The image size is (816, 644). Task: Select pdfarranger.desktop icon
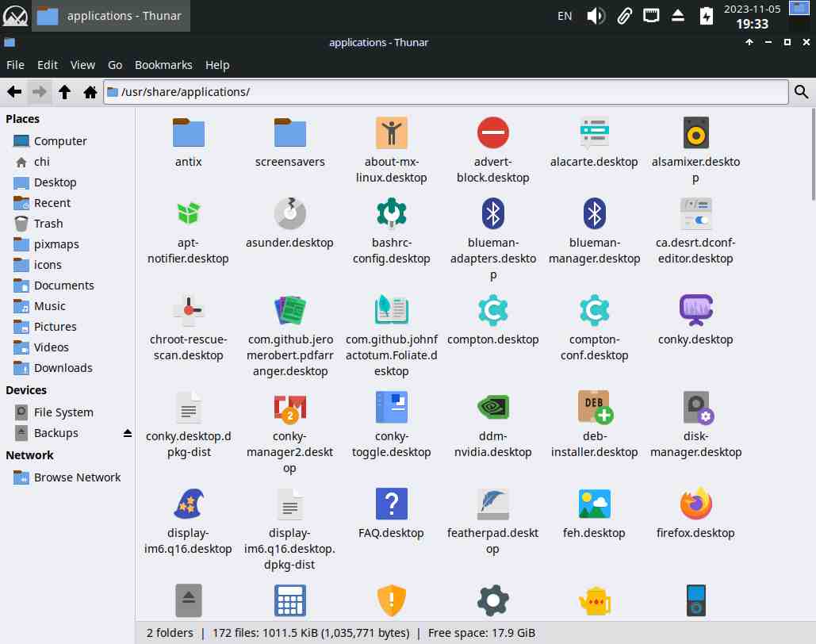[x=290, y=310]
